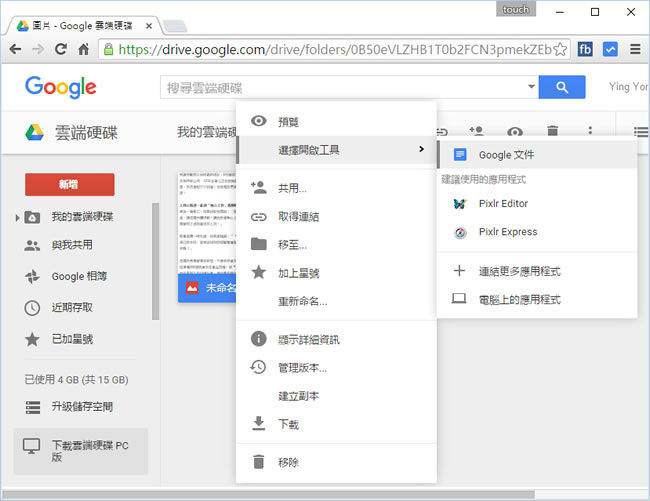
Task: Click the Google logo
Action: (x=61, y=87)
